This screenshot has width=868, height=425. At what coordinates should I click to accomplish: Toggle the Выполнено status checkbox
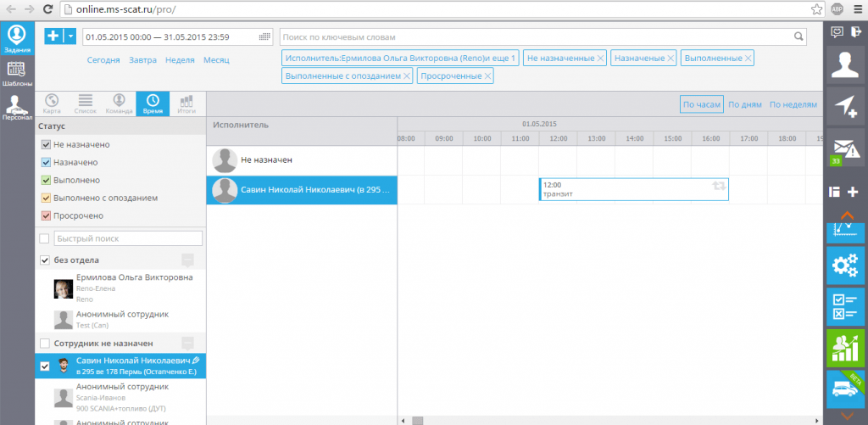click(46, 180)
